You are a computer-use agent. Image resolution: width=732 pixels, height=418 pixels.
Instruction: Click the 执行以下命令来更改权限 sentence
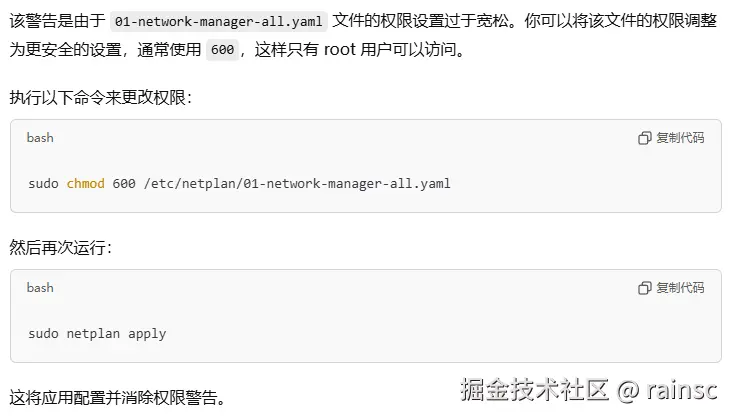pos(100,98)
